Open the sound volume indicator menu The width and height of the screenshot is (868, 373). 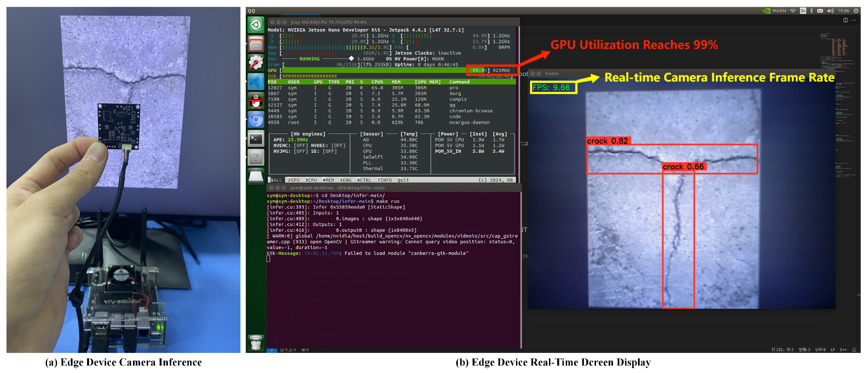(830, 11)
